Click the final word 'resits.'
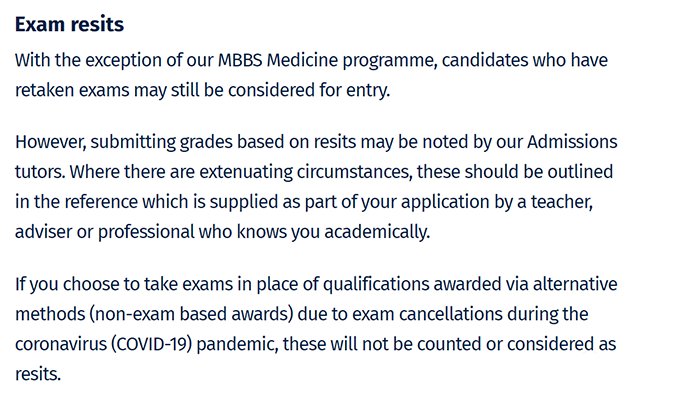This screenshot has width=700, height=395. click(x=38, y=374)
